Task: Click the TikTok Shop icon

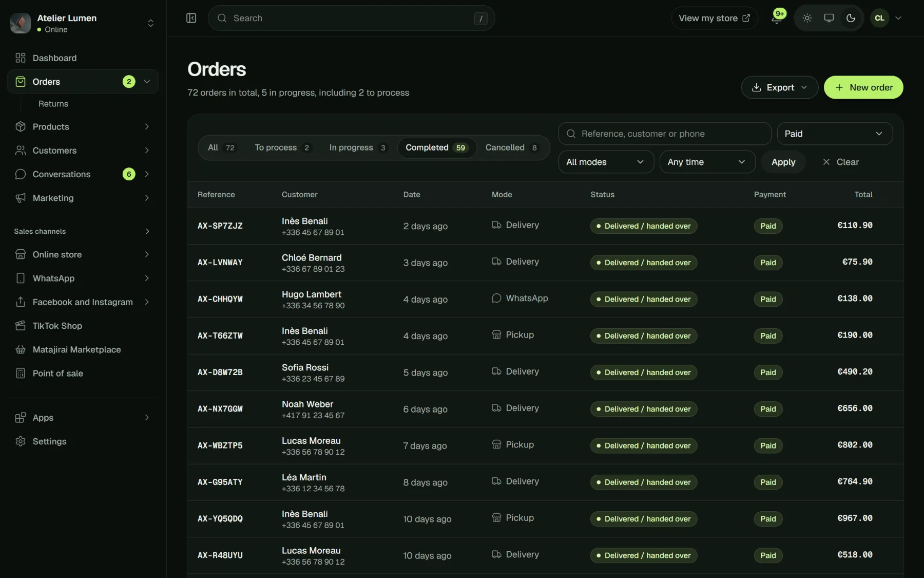Action: coord(21,326)
